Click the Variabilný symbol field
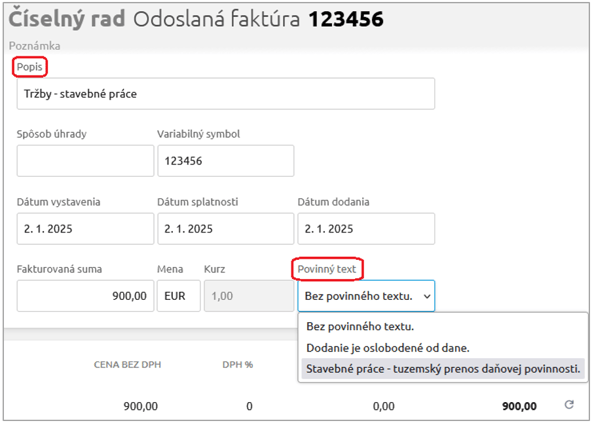Viewport: 592px width, 423px height. 226,161
